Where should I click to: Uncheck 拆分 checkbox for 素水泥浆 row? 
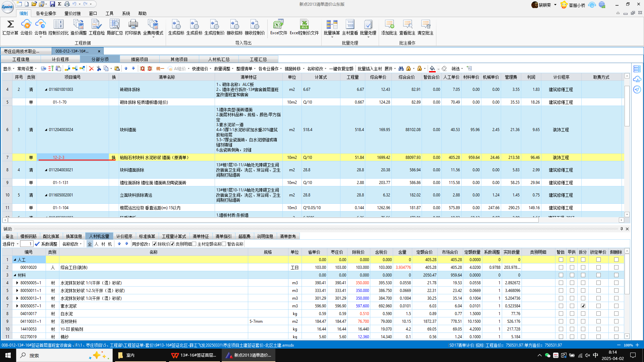[x=583, y=306]
